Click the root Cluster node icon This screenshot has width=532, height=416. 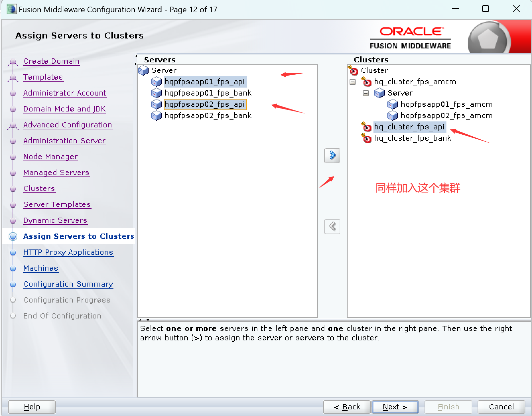click(x=353, y=70)
